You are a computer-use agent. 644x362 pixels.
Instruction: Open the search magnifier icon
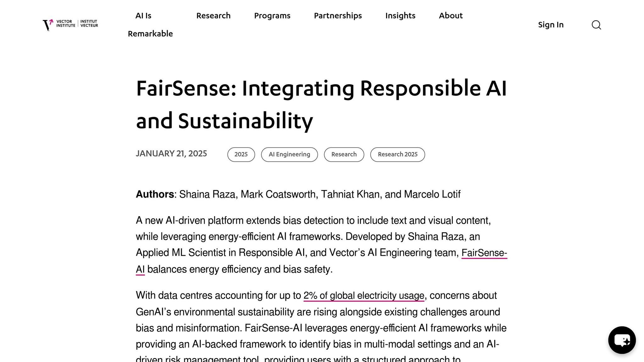point(596,25)
